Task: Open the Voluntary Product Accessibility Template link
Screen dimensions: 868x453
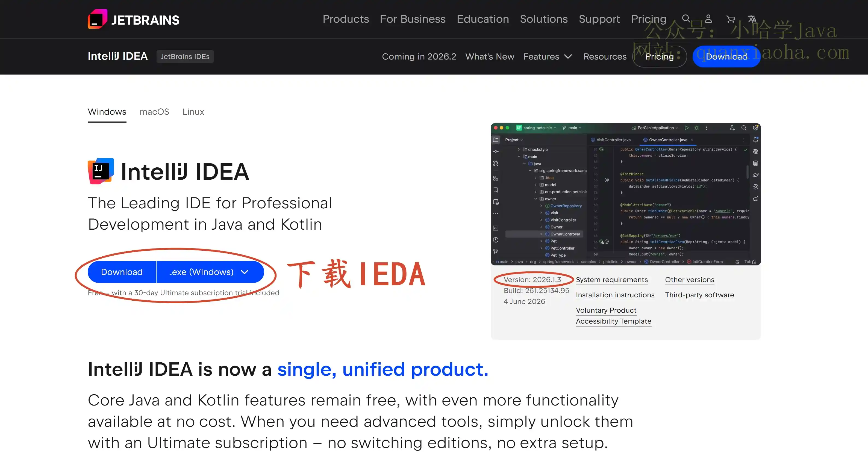Action: pyautogui.click(x=614, y=316)
